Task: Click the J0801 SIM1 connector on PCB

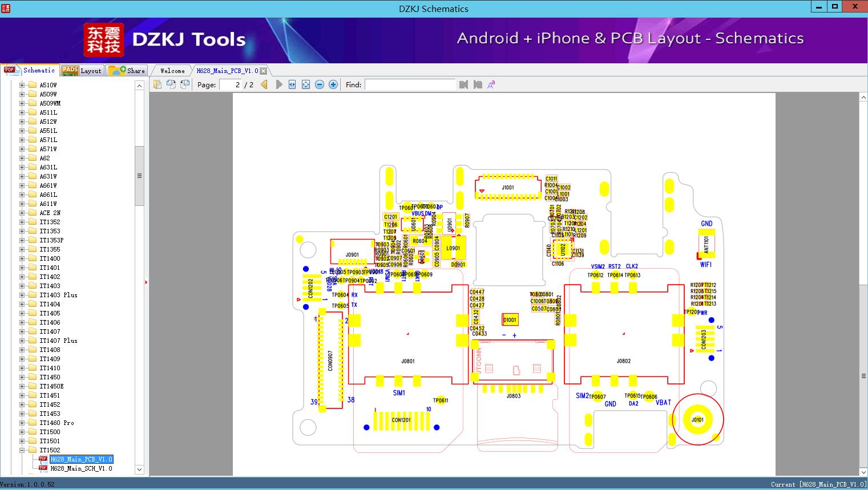Action: [x=408, y=334]
